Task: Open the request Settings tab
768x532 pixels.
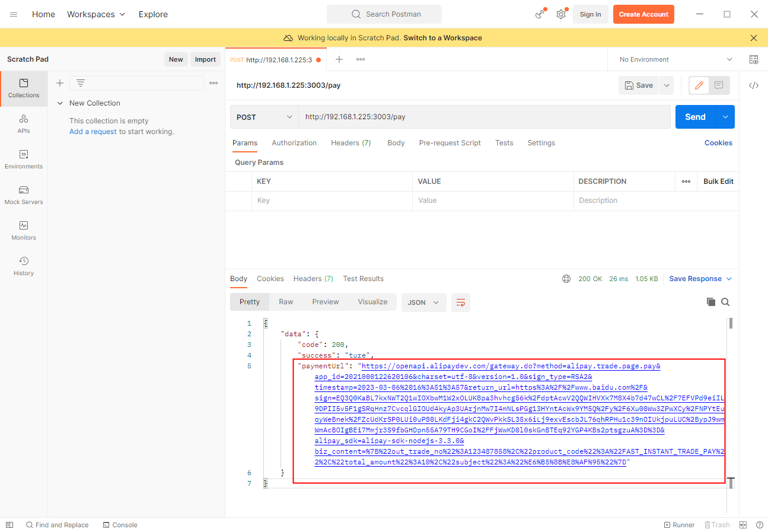Action: 541,143
